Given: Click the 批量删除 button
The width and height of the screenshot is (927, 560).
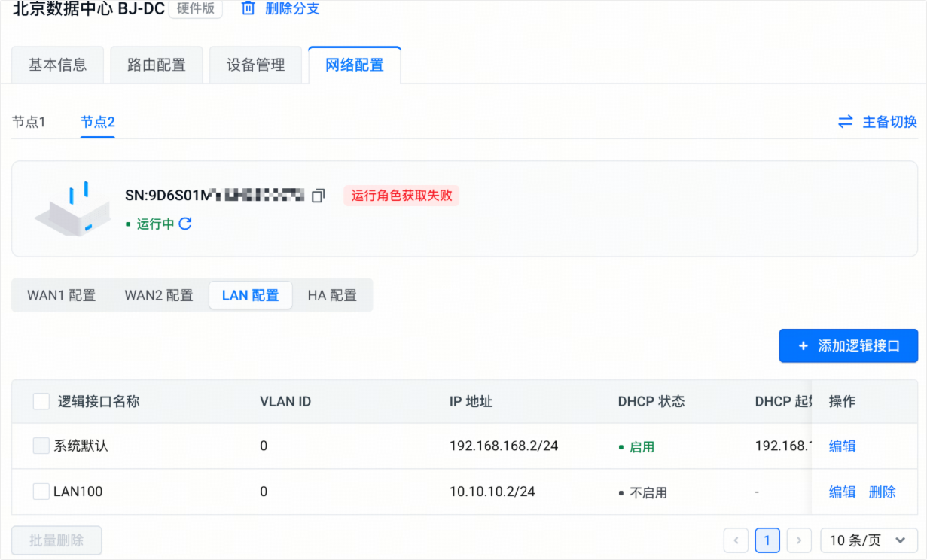Looking at the screenshot, I should click(x=56, y=540).
